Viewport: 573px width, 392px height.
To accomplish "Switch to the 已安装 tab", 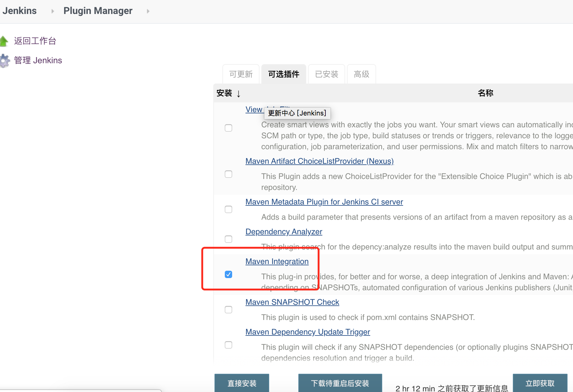I will (x=327, y=74).
